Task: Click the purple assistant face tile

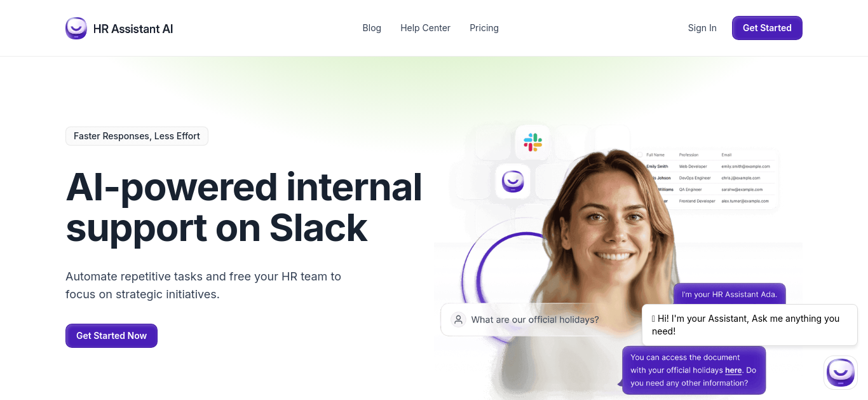Action: point(513,181)
